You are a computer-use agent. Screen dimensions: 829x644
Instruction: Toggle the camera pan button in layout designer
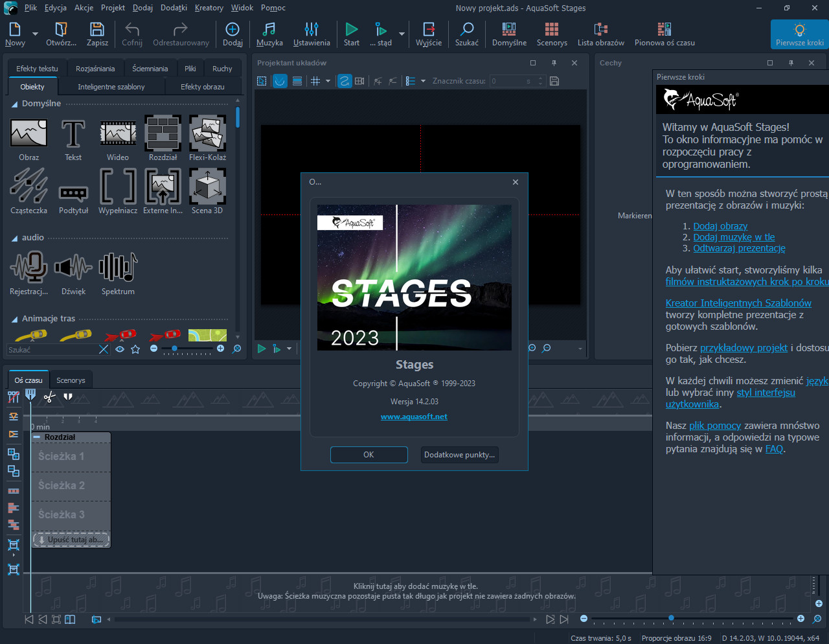click(359, 81)
